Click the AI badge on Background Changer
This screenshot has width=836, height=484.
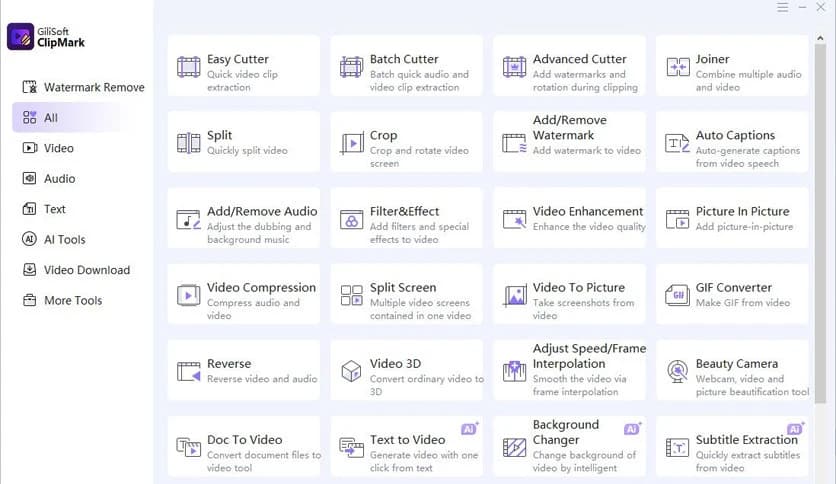click(632, 429)
